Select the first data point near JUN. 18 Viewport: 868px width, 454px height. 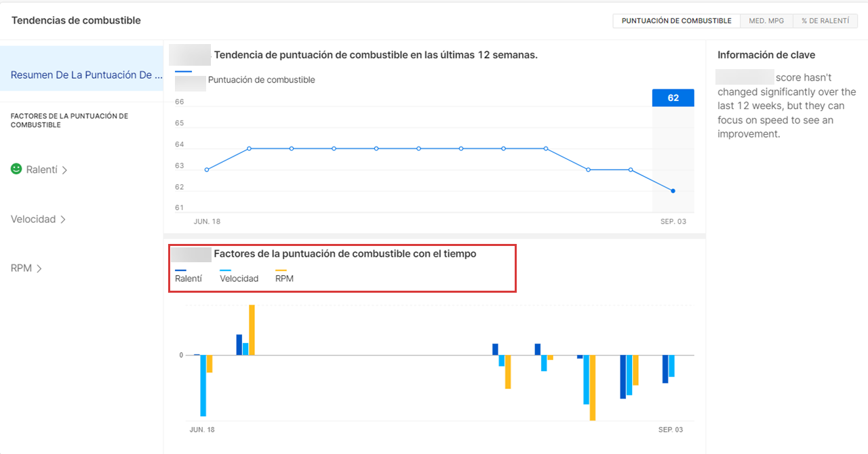point(207,169)
